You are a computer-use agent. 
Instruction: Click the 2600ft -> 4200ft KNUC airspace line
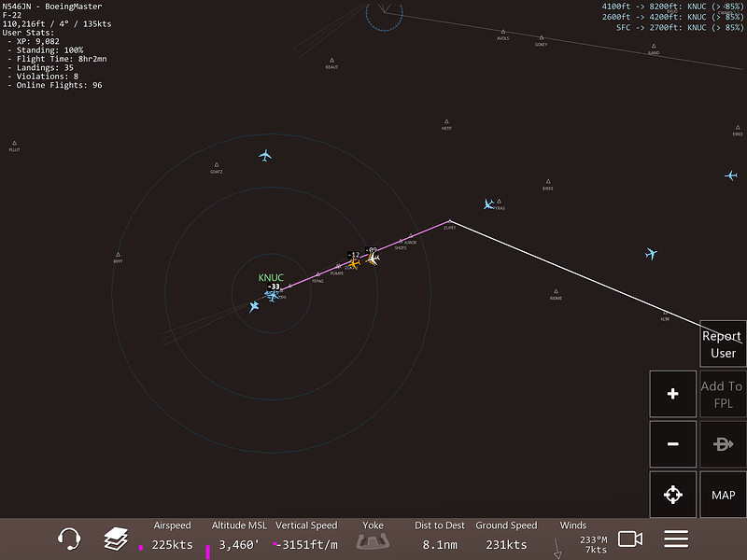(671, 17)
